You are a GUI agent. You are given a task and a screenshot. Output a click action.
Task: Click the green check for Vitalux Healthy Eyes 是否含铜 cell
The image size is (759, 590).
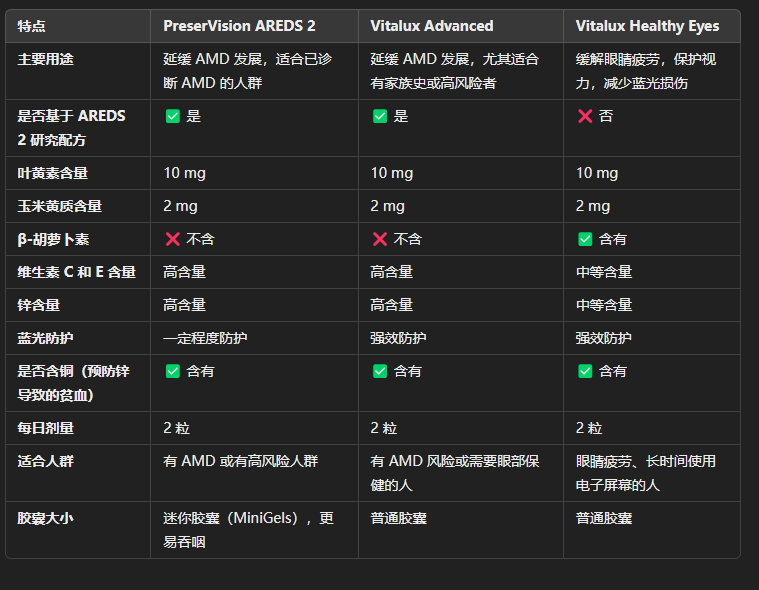585,371
